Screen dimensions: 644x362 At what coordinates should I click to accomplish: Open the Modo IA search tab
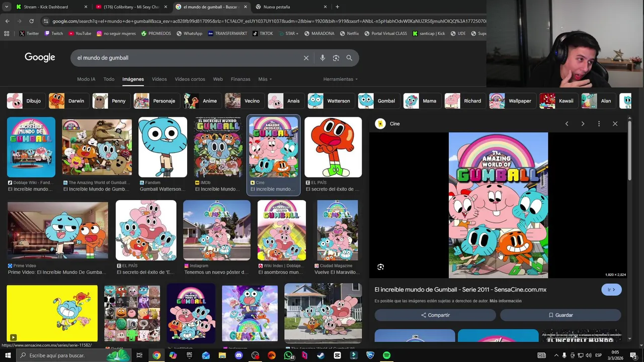(86, 79)
